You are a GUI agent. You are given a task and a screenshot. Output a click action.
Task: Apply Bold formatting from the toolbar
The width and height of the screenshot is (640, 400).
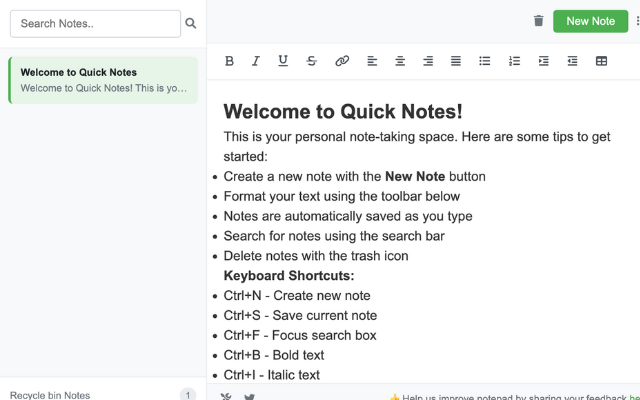229,61
